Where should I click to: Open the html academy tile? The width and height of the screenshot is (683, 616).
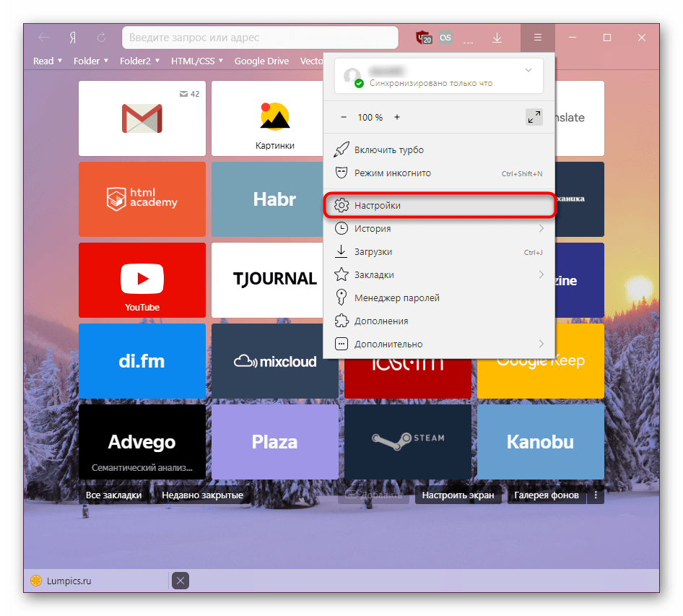142,199
